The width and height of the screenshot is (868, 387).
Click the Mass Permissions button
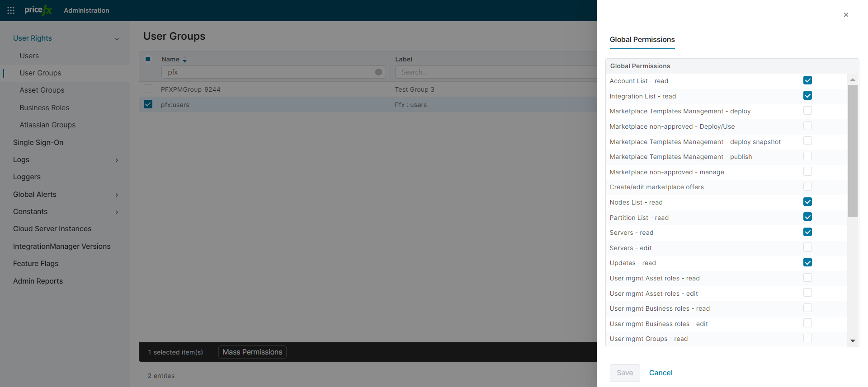click(x=252, y=352)
